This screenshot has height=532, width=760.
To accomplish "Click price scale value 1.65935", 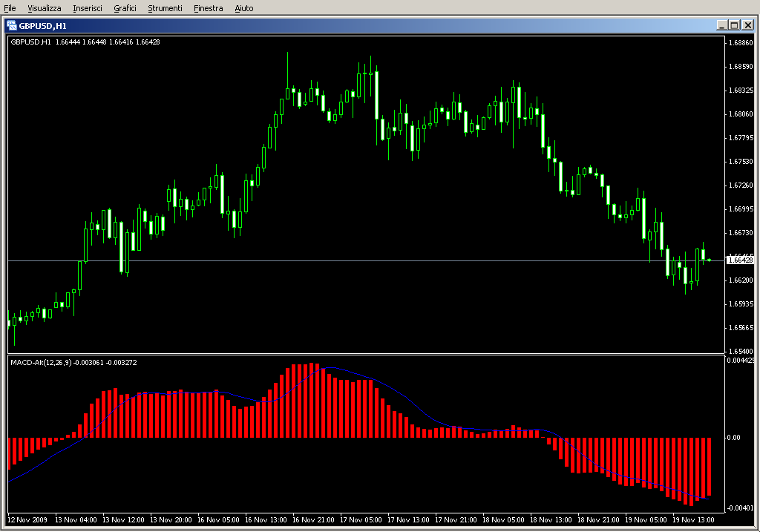I will pos(741,303).
